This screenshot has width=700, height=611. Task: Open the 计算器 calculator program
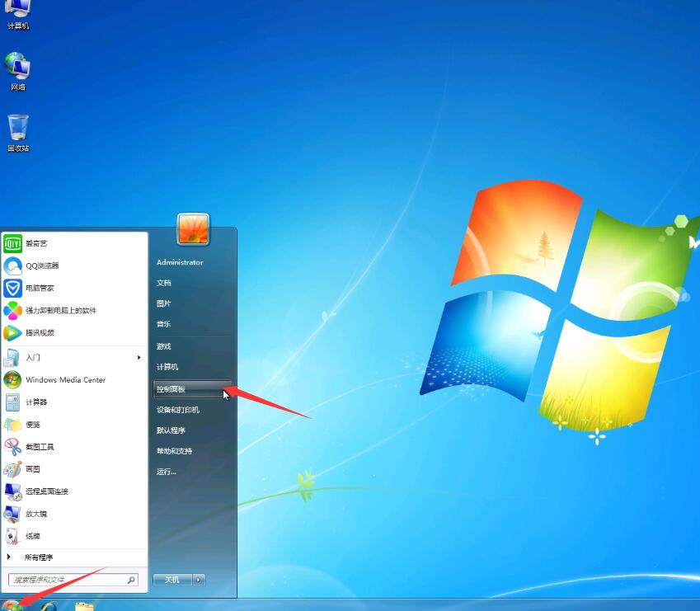point(74,402)
